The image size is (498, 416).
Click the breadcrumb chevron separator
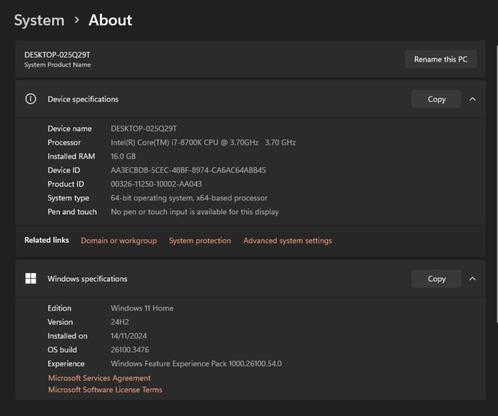tap(77, 20)
